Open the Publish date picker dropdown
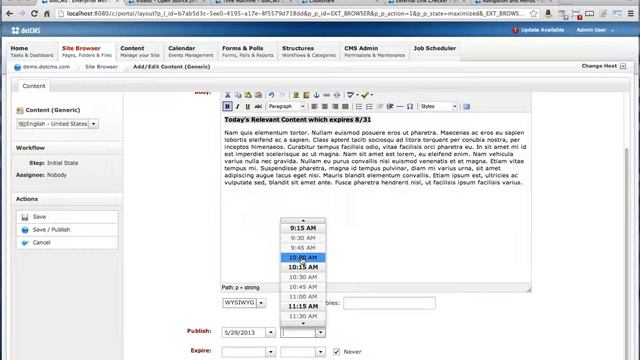Screen dimensions: 640x360 click(271, 333)
